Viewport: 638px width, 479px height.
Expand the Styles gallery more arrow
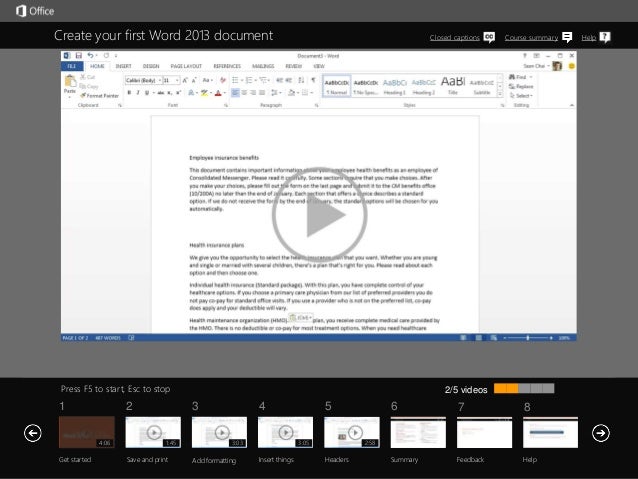tap(500, 94)
